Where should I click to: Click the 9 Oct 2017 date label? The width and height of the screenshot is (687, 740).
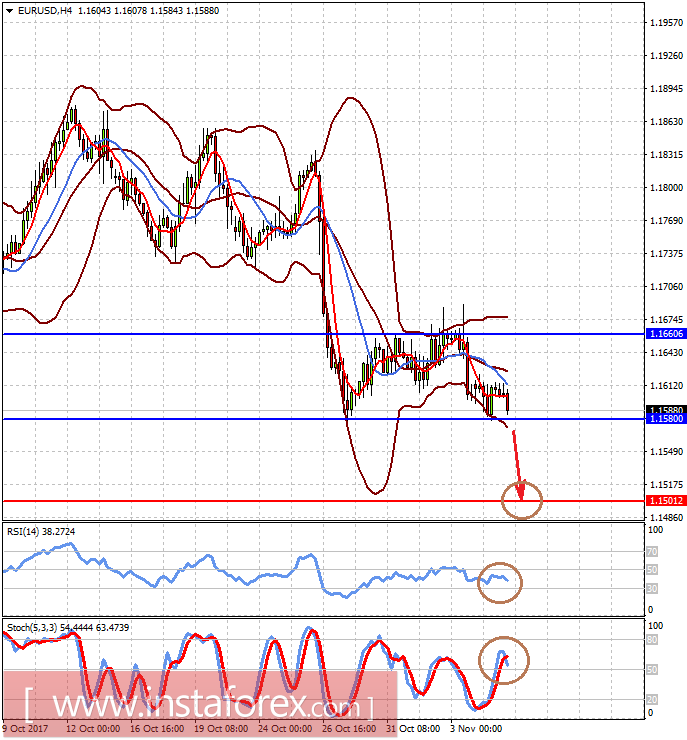25,729
